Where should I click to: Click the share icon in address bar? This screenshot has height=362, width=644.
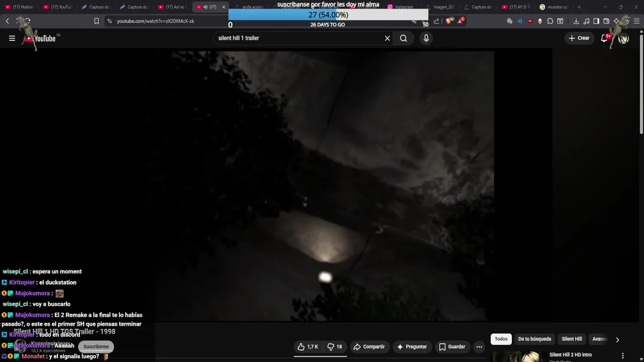point(436,21)
